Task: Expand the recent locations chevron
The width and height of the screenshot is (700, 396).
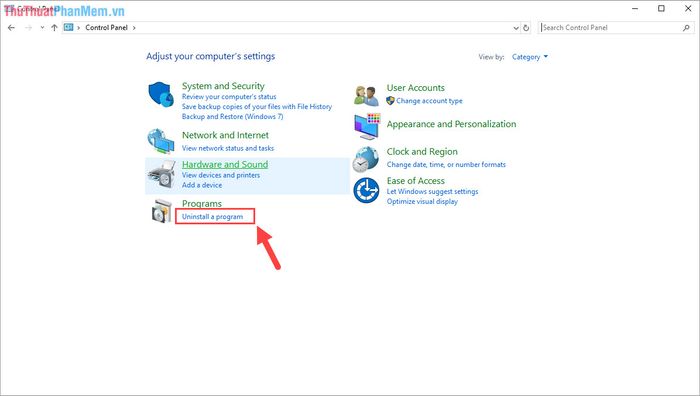Action: point(42,28)
